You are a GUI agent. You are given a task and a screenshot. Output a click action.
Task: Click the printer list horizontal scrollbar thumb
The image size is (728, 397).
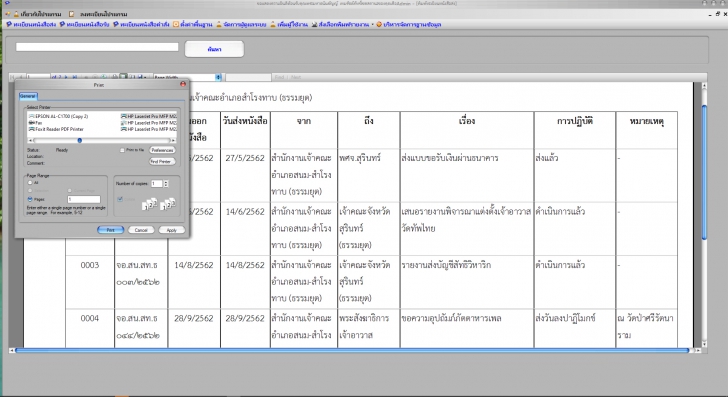80,140
